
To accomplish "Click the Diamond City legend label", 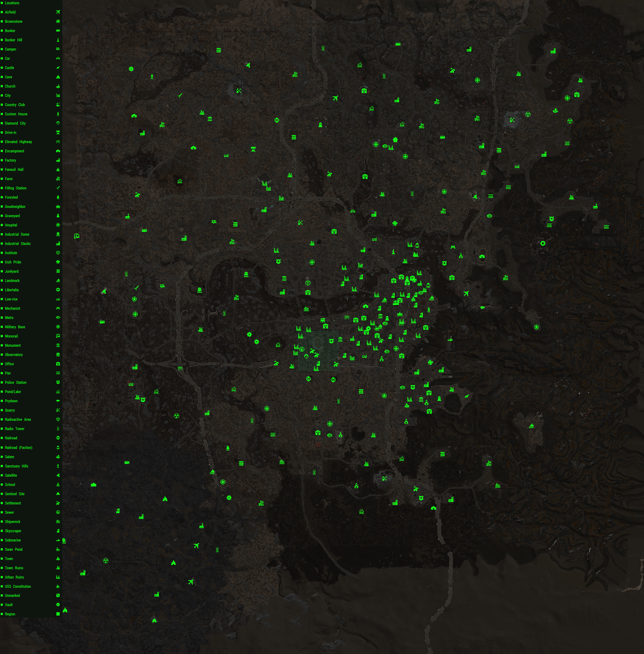I will point(15,123).
